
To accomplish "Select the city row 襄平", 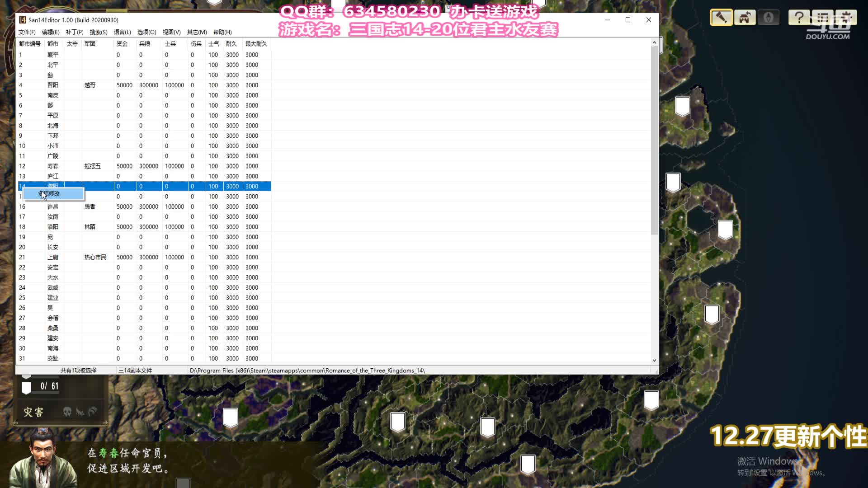I will point(145,55).
